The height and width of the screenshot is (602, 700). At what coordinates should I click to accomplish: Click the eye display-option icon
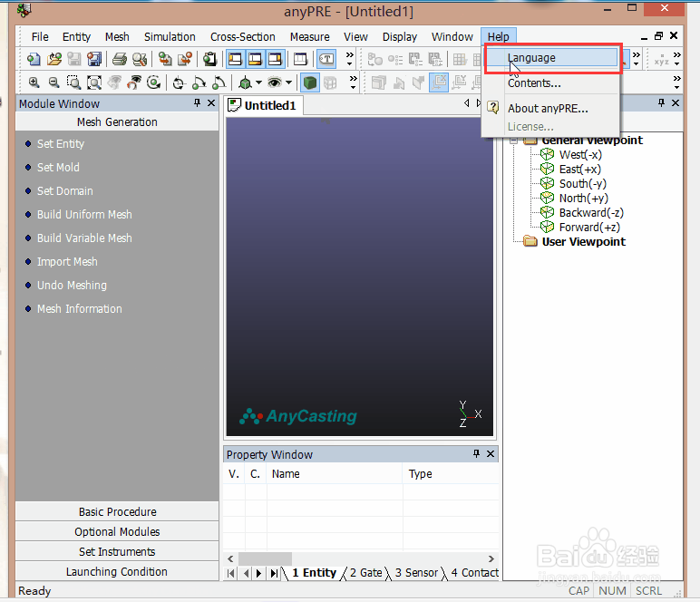tap(274, 83)
